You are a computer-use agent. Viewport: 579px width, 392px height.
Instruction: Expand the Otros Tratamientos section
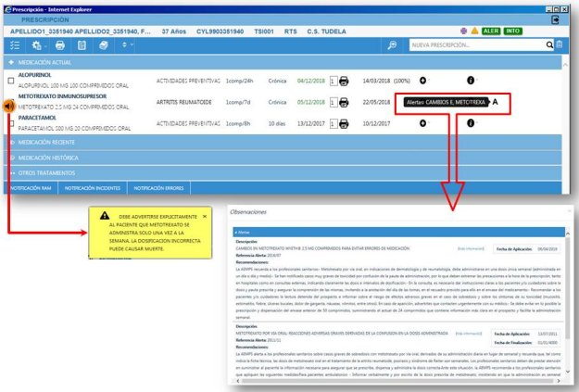[46, 171]
